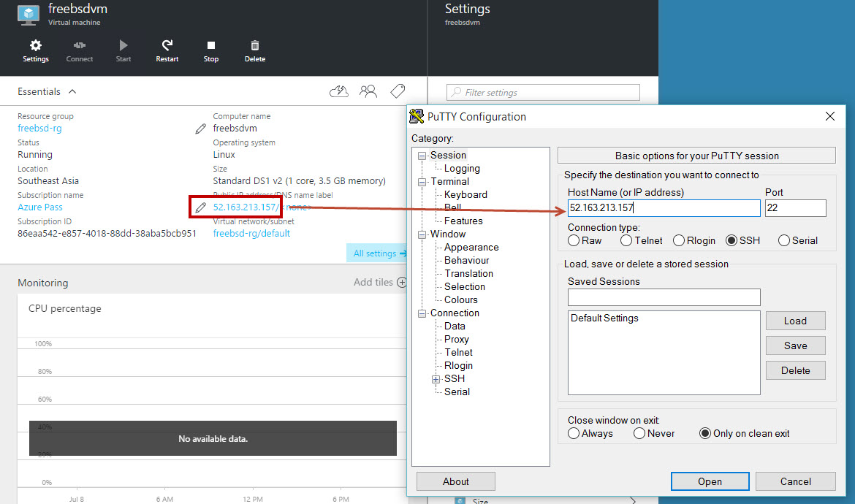Open the Logging category in PuTTY
Screen dimensions: 855x504
point(462,168)
